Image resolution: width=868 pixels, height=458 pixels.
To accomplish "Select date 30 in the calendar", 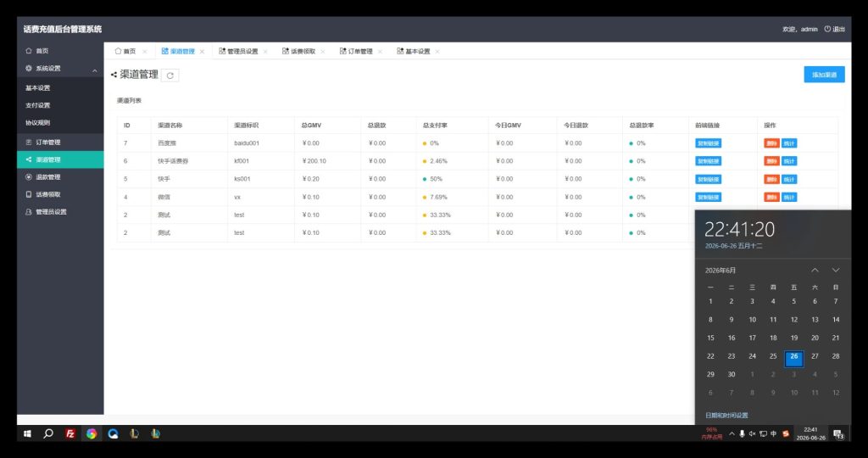I will tap(732, 374).
